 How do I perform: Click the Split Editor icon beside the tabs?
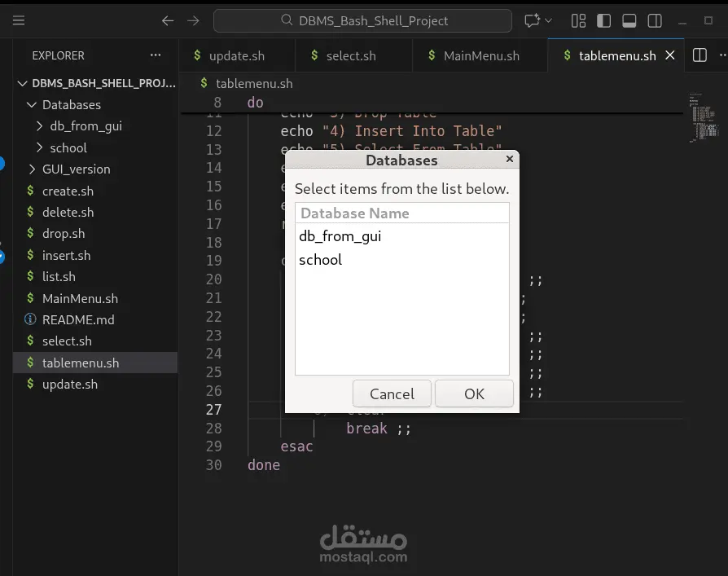[699, 55]
